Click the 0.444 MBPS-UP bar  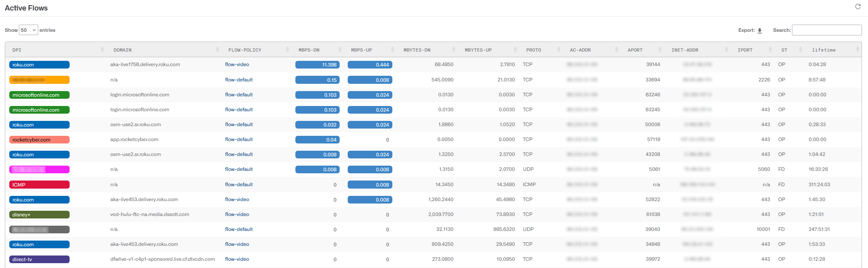[370, 64]
